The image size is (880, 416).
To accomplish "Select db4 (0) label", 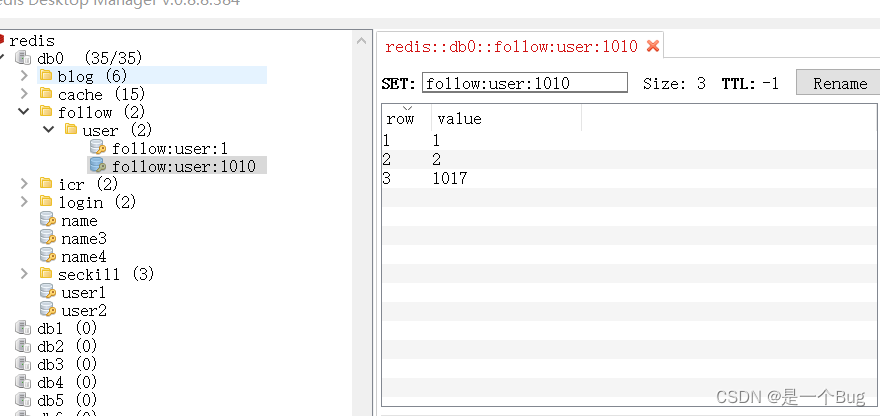I will 67,382.
